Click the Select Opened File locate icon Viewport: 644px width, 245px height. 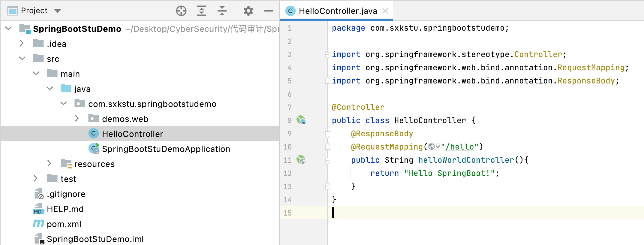[181, 11]
